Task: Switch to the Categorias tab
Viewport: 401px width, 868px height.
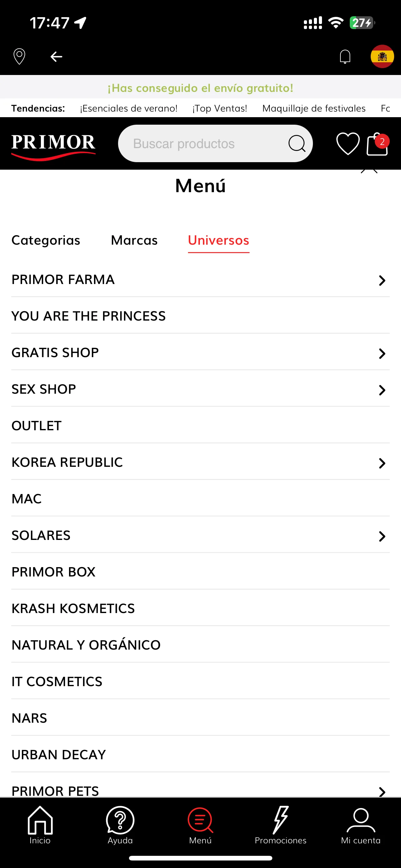Action: tap(46, 240)
